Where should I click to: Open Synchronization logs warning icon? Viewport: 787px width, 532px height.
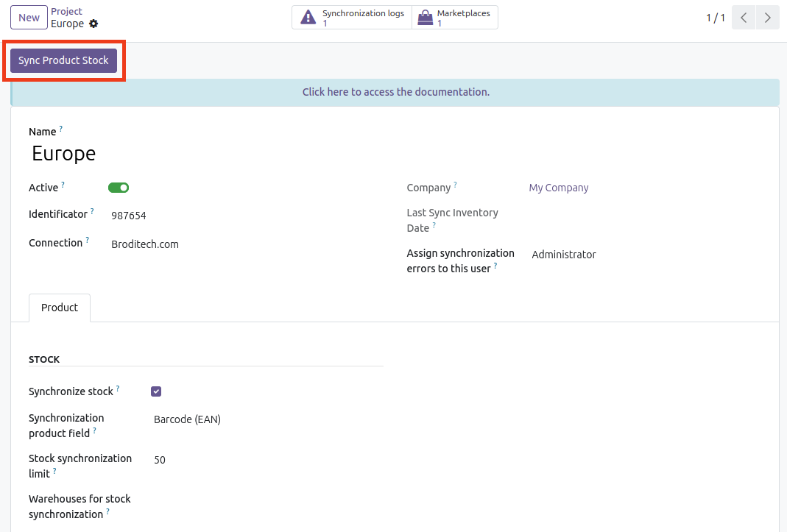308,18
